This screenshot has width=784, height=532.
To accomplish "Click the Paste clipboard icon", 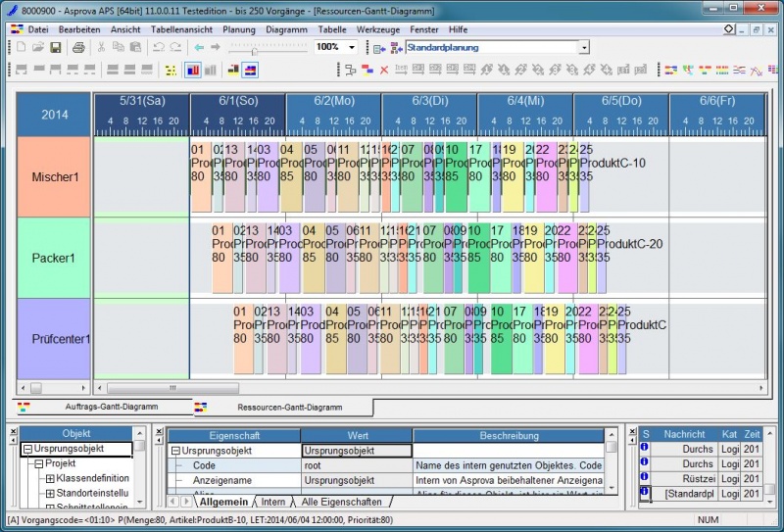I will (x=135, y=47).
